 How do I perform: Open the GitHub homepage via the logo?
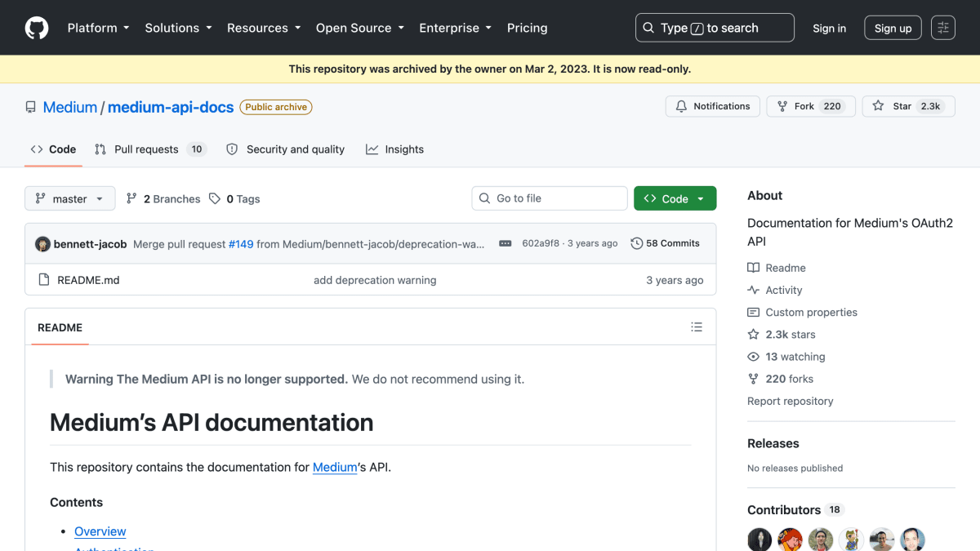37,28
